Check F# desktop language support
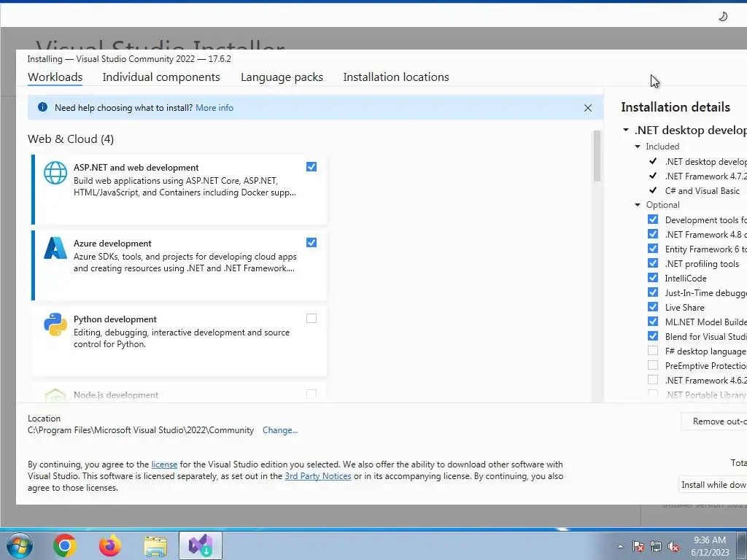The image size is (747, 560). (x=653, y=351)
